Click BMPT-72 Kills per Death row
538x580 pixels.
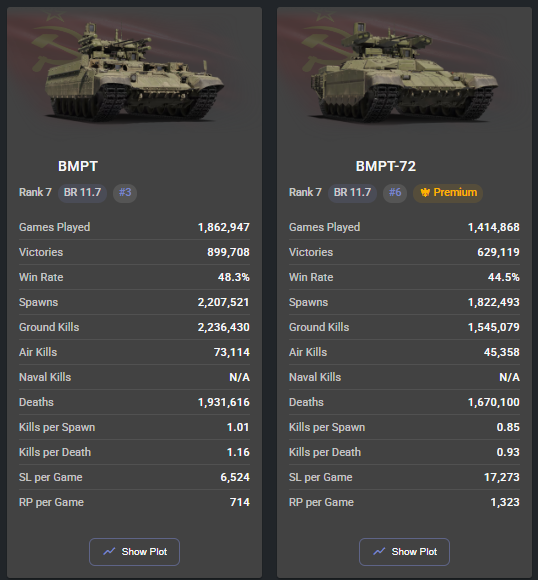click(x=404, y=452)
